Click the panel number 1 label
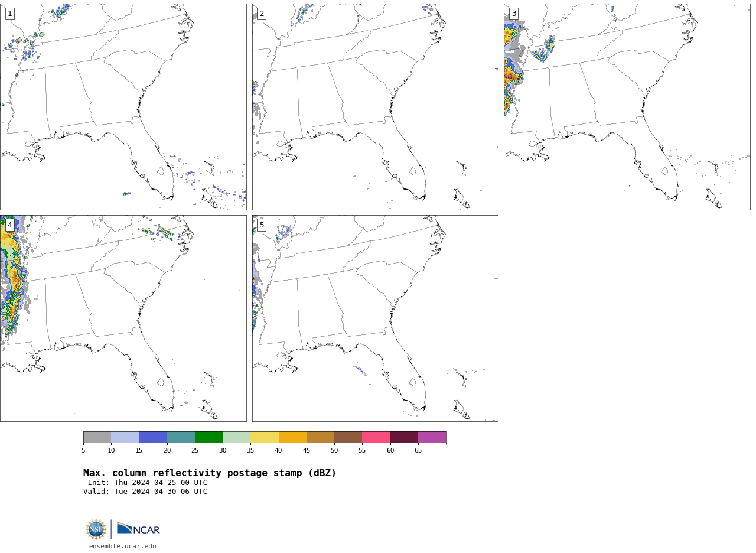The width and height of the screenshot is (756, 553). tap(9, 14)
